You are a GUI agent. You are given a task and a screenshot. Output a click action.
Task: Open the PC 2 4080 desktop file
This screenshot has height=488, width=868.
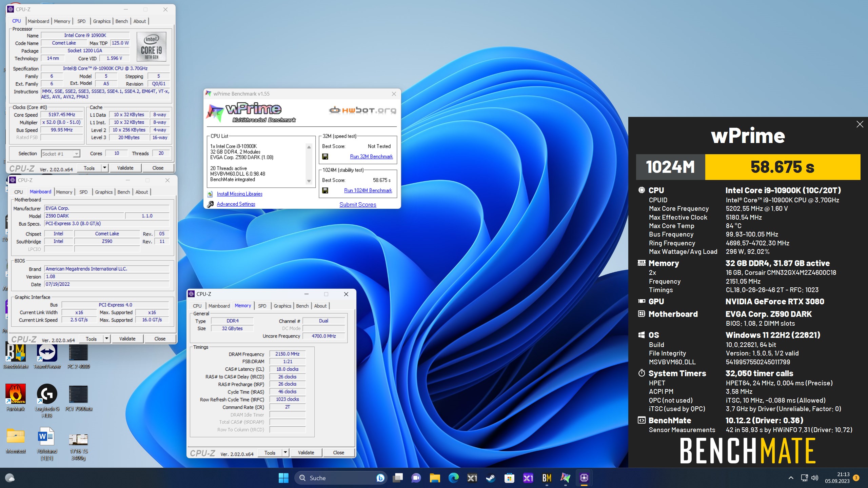(x=78, y=356)
